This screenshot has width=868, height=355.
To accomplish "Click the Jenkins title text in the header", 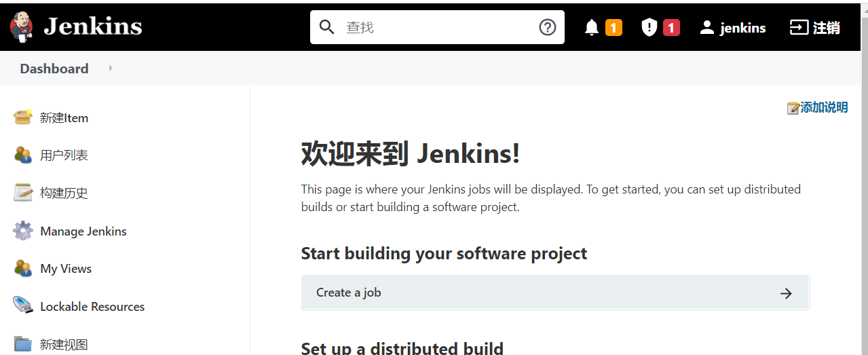I will click(x=93, y=26).
